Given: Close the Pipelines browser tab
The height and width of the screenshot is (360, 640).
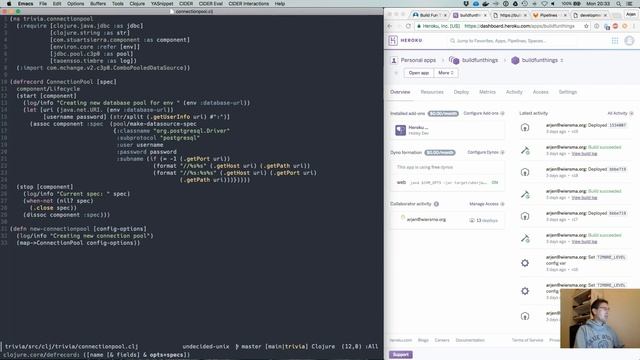Looking at the screenshot, I should pos(566,15).
